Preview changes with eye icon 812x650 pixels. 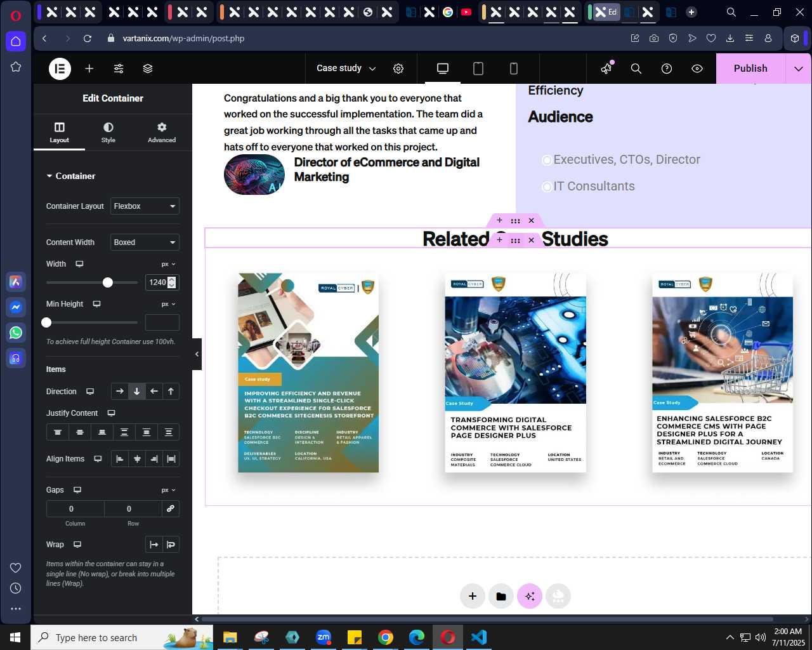(697, 69)
